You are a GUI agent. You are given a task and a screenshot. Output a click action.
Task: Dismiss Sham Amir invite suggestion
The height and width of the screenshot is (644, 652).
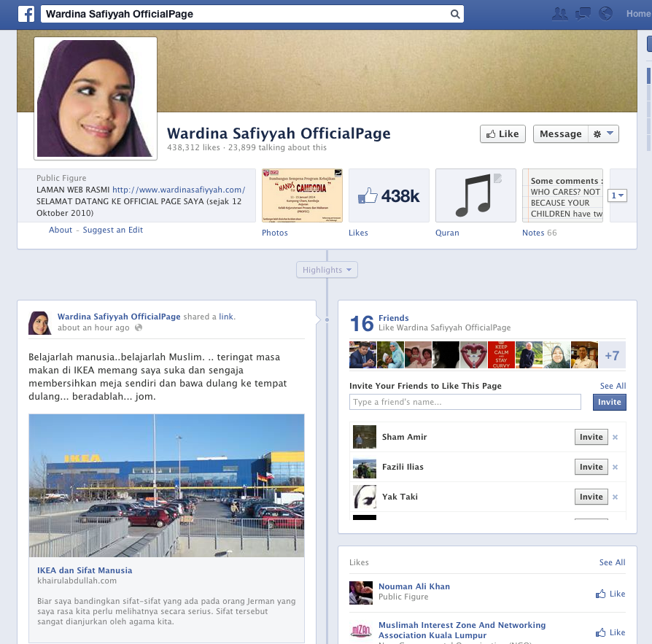tap(615, 438)
